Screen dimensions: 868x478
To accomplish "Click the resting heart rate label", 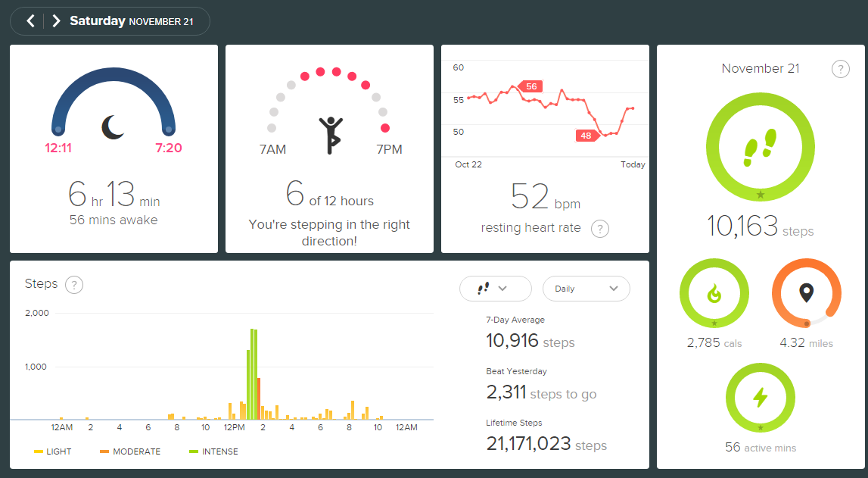I will 531,228.
